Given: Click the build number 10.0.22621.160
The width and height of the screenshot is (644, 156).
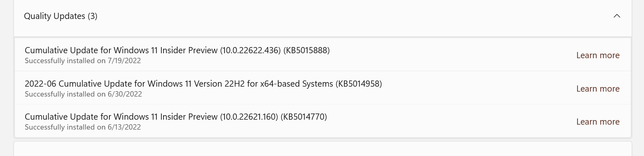Looking at the screenshot, I should [x=249, y=117].
